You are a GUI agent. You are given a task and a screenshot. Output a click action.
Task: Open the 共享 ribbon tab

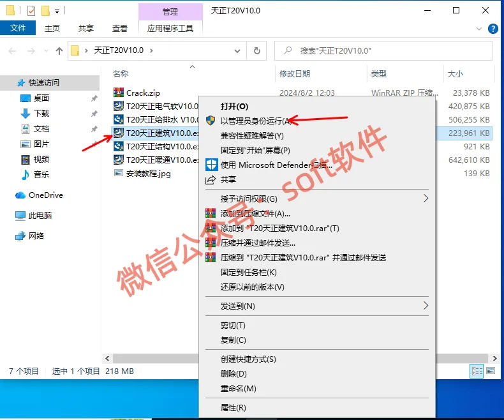pyautogui.click(x=86, y=28)
